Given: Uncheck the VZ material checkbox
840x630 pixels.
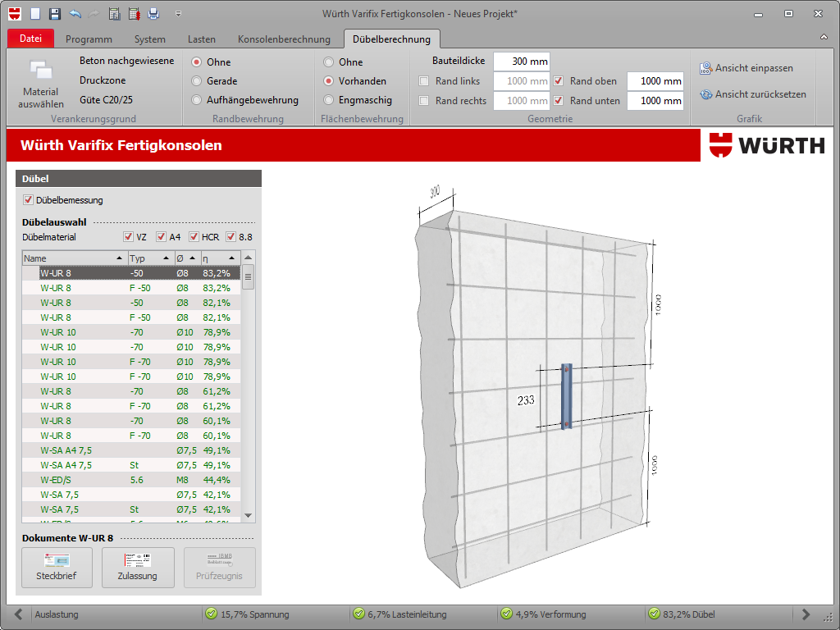Looking at the screenshot, I should tap(128, 236).
